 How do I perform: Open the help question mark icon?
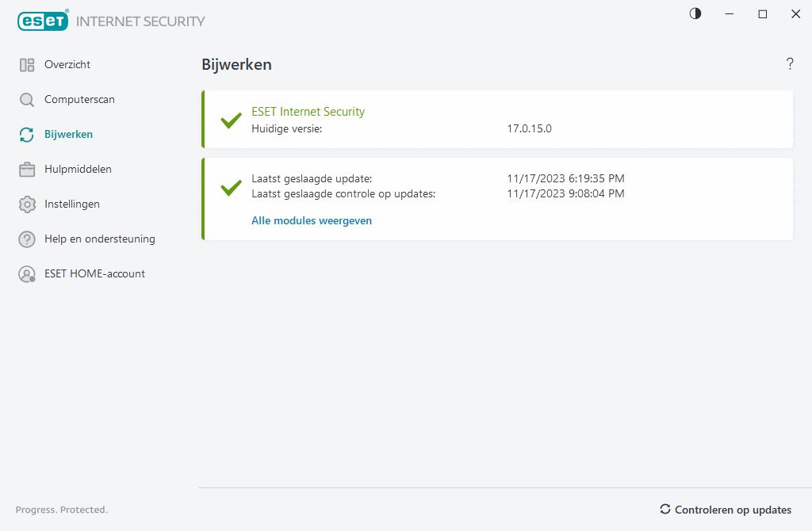point(790,64)
